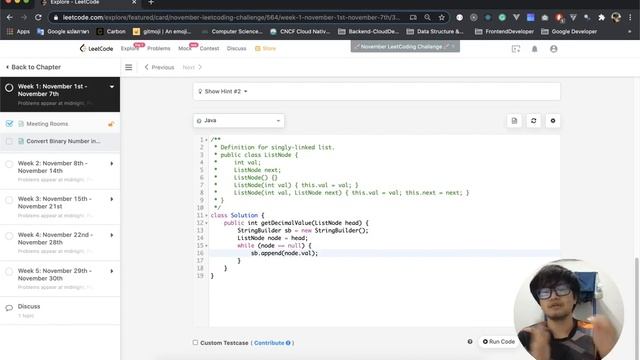Open the notifications bell icon
The height and width of the screenshot is (360, 640).
[534, 49]
